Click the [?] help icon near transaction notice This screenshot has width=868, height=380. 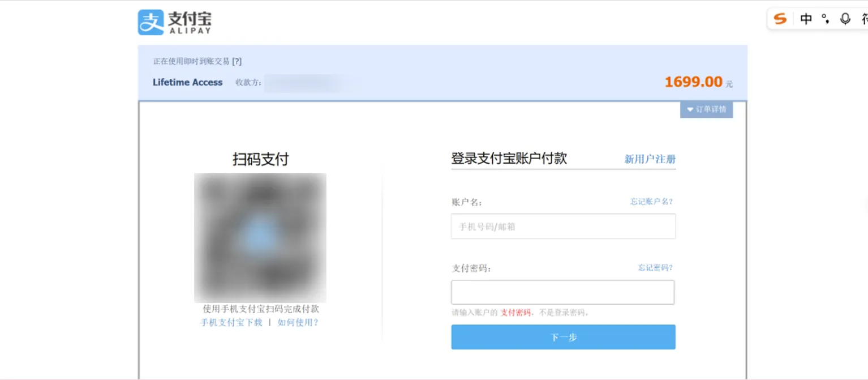coord(237,61)
